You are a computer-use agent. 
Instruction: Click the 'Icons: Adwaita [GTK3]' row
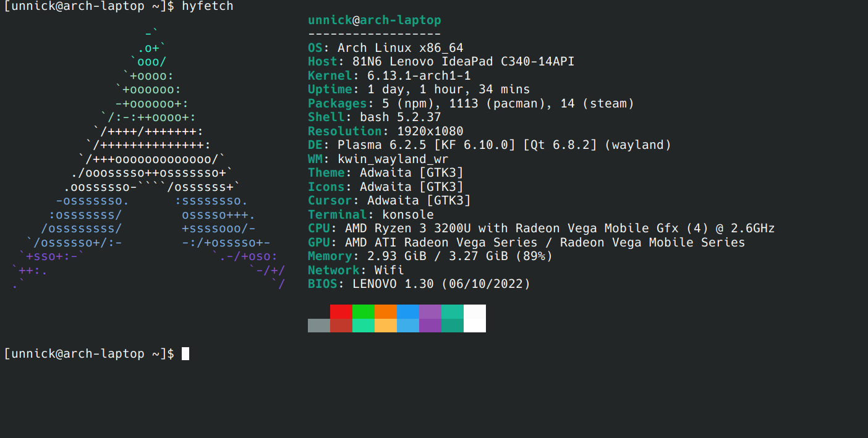tap(386, 187)
